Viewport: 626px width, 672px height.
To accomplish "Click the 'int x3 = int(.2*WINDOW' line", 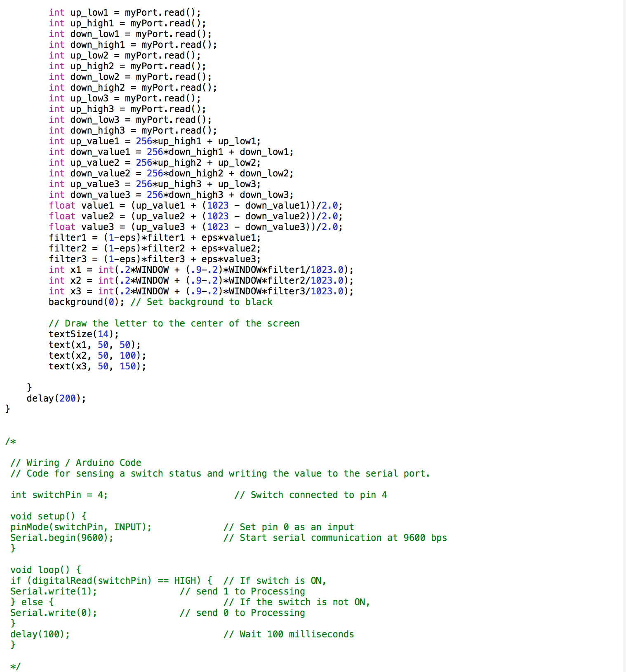I will [x=201, y=291].
